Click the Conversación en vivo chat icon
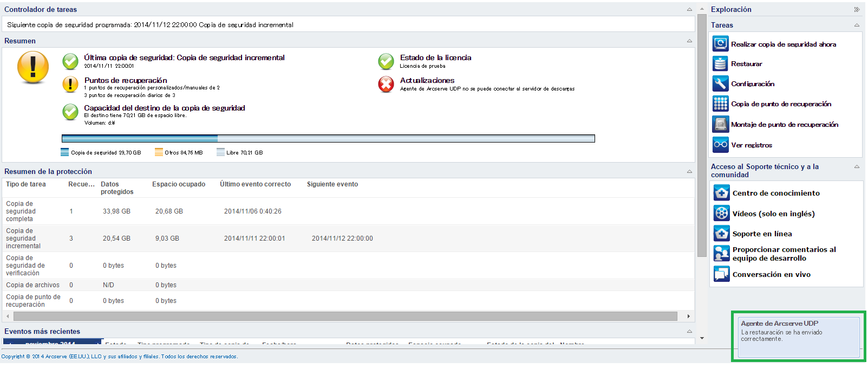This screenshot has width=868, height=368. 721,274
